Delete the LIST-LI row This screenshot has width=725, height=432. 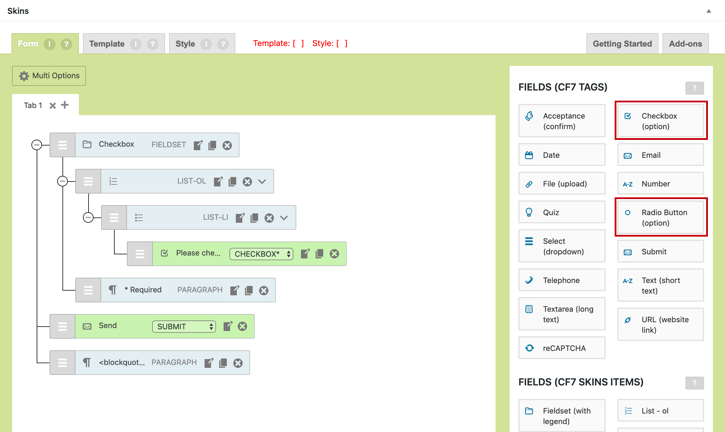point(269,218)
